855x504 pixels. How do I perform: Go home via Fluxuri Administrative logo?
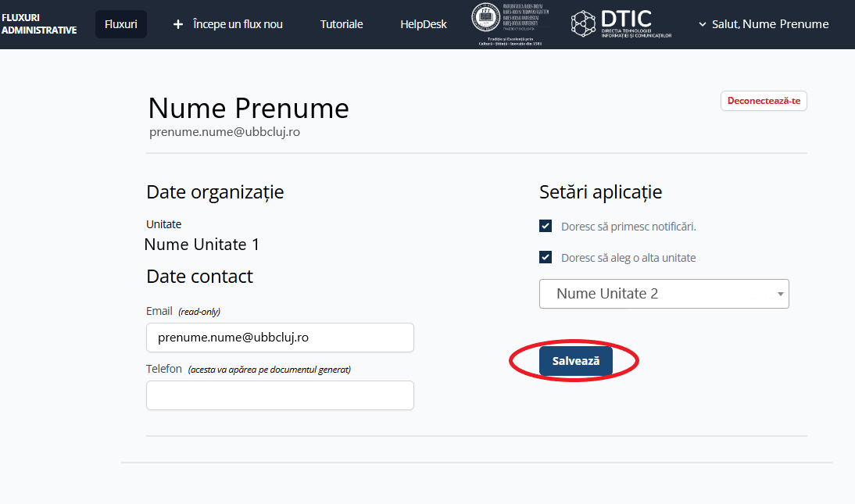point(39,24)
